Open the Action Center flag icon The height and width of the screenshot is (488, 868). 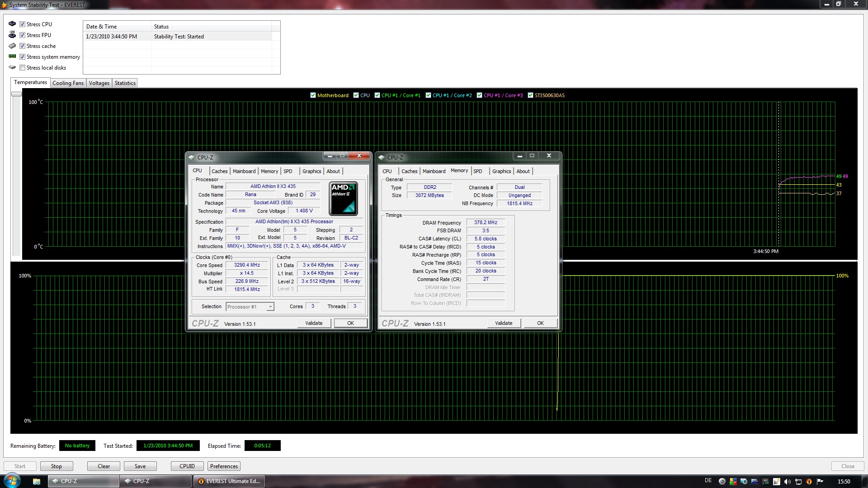[x=820, y=481]
